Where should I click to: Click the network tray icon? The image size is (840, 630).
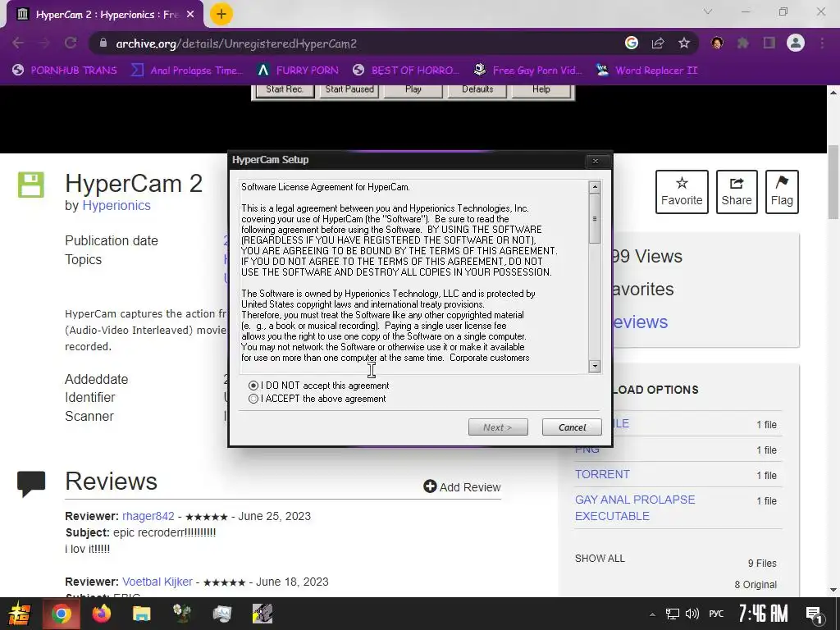click(x=673, y=614)
